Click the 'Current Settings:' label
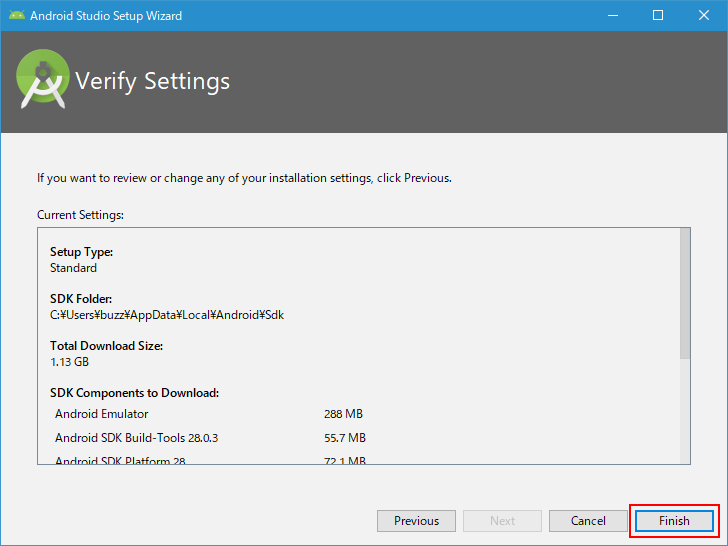The width and height of the screenshot is (728, 546). (x=80, y=215)
